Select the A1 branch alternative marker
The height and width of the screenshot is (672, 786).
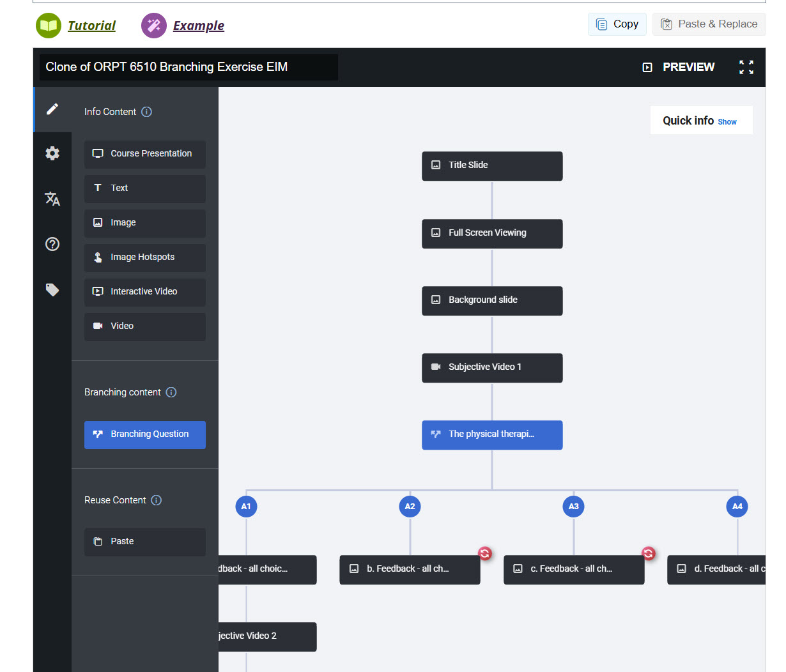pos(246,507)
